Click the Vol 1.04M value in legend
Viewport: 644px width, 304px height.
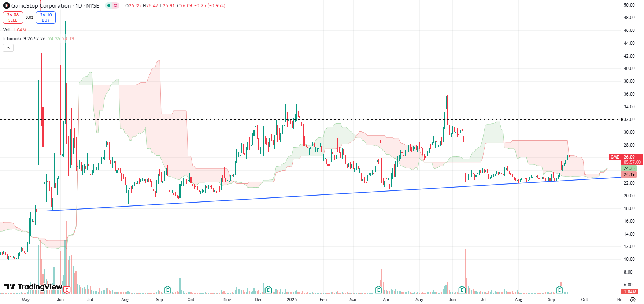click(19, 30)
